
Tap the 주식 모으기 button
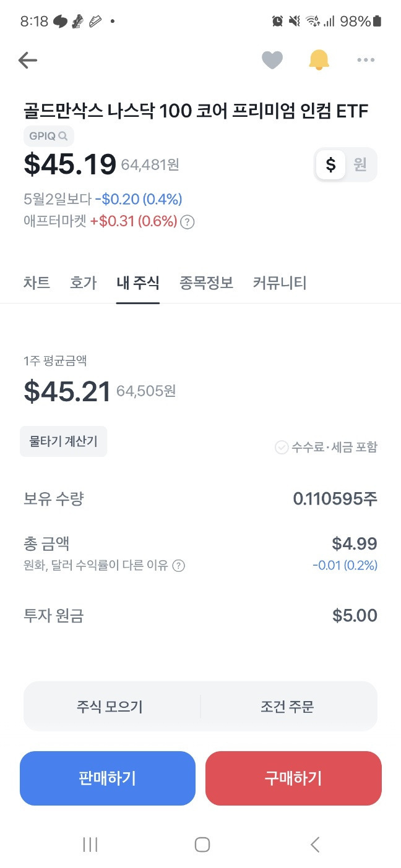[x=111, y=707]
